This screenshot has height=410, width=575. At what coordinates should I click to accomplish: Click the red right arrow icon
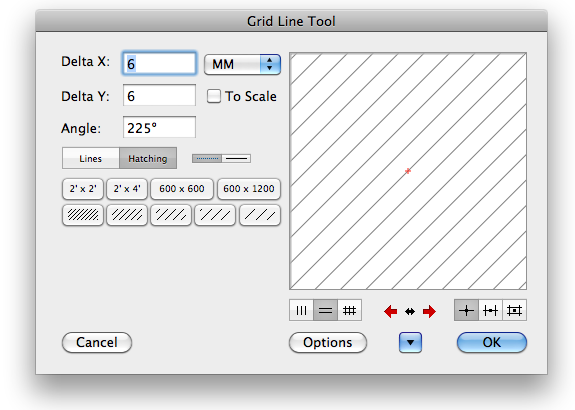[429, 311]
